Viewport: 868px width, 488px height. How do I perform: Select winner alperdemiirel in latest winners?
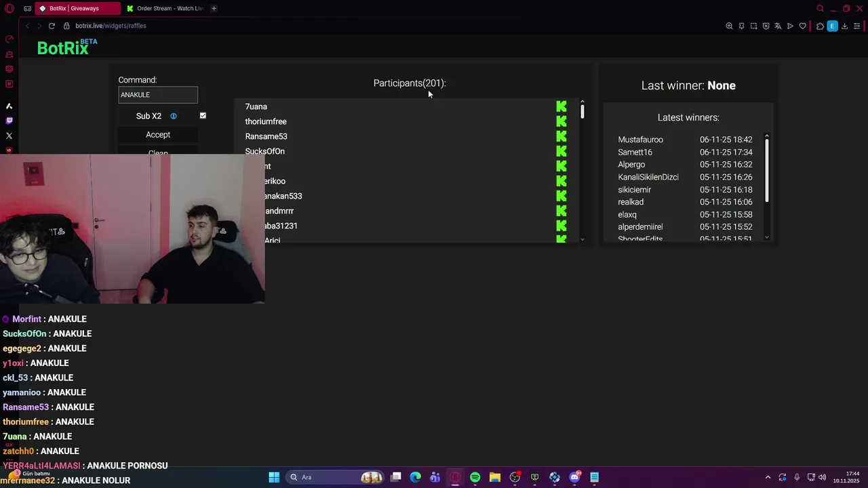[640, 227]
